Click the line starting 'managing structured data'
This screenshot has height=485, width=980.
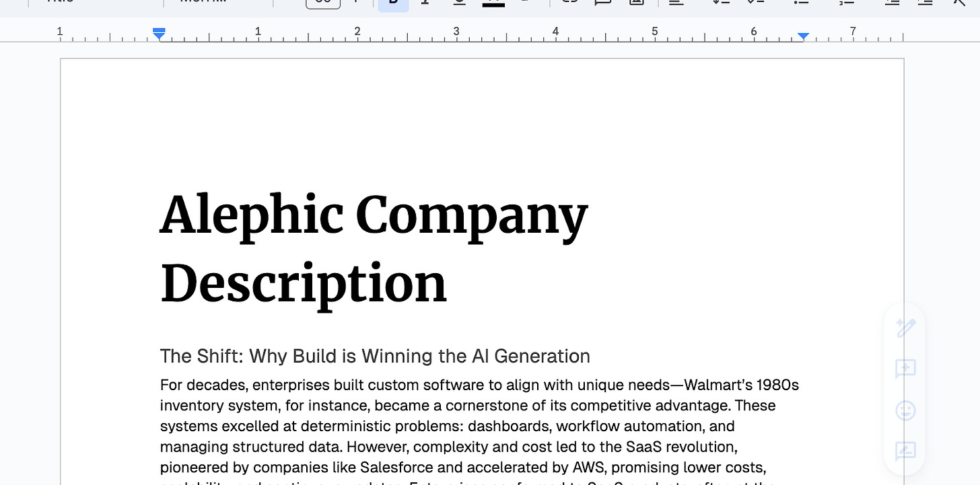(449, 447)
